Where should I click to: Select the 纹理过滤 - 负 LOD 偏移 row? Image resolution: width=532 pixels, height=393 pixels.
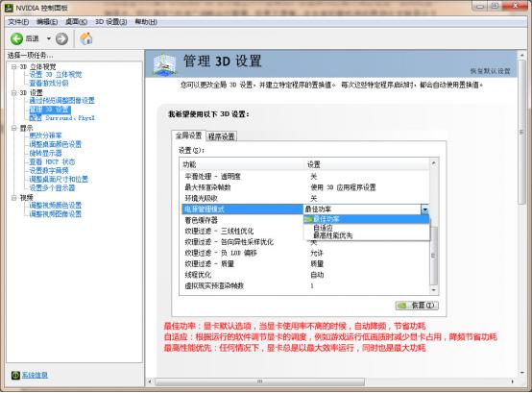click(x=305, y=253)
